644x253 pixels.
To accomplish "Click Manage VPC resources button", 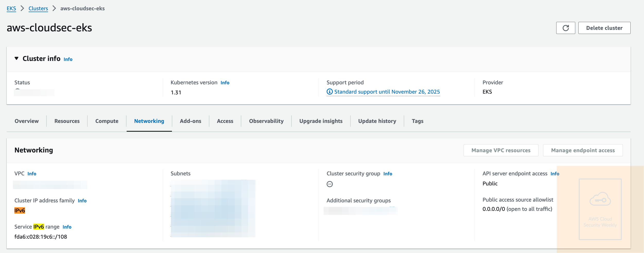I will click(x=501, y=150).
